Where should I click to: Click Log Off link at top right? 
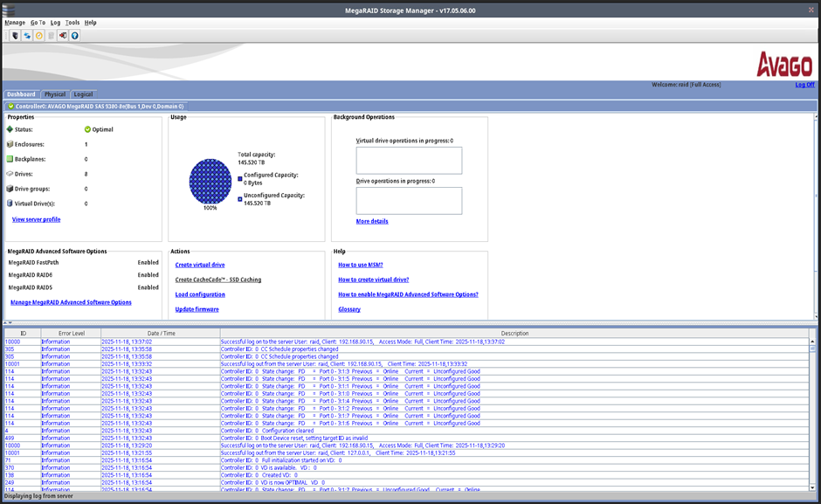[804, 85]
